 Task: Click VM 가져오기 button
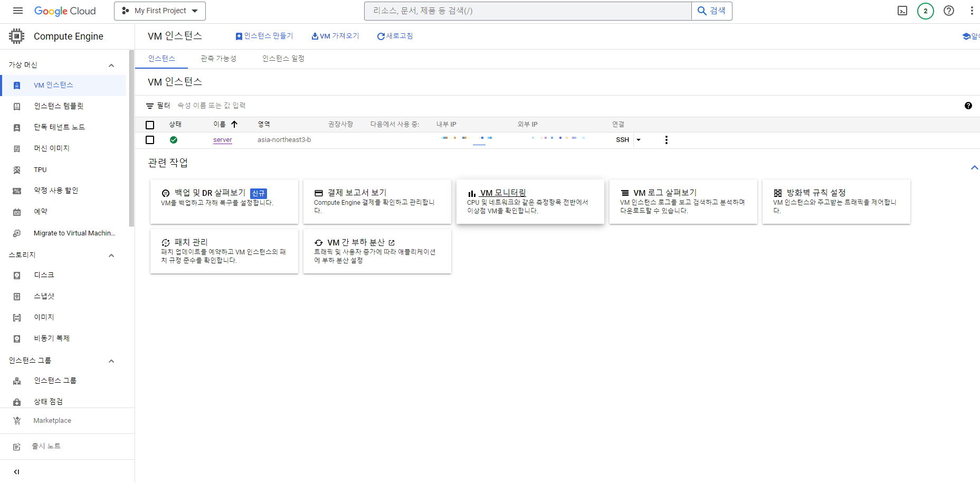335,36
